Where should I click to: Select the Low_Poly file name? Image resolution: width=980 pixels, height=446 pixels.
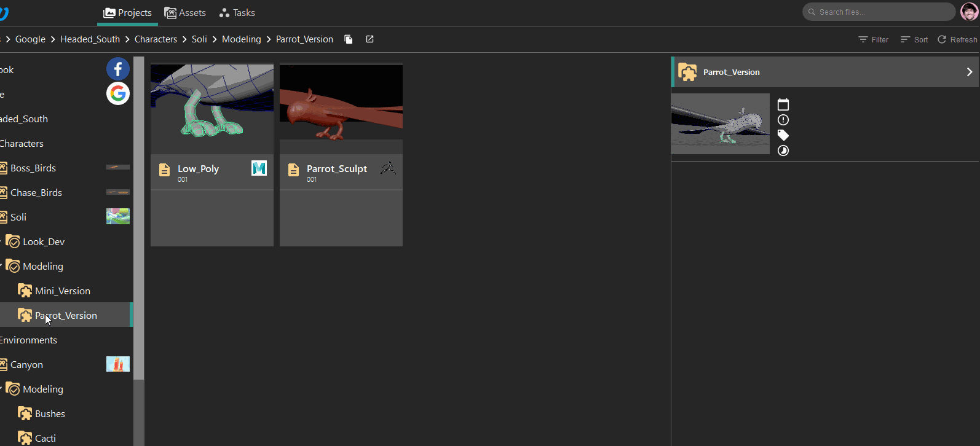[198, 168]
